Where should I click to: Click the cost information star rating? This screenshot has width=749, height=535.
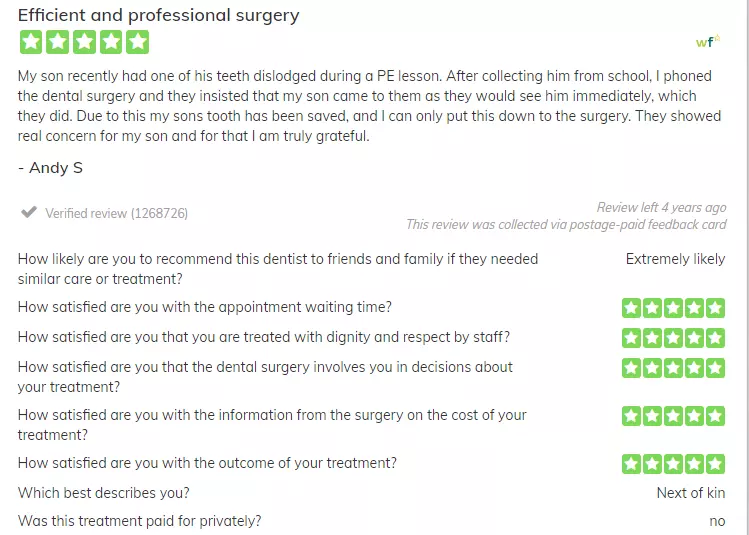673,416
